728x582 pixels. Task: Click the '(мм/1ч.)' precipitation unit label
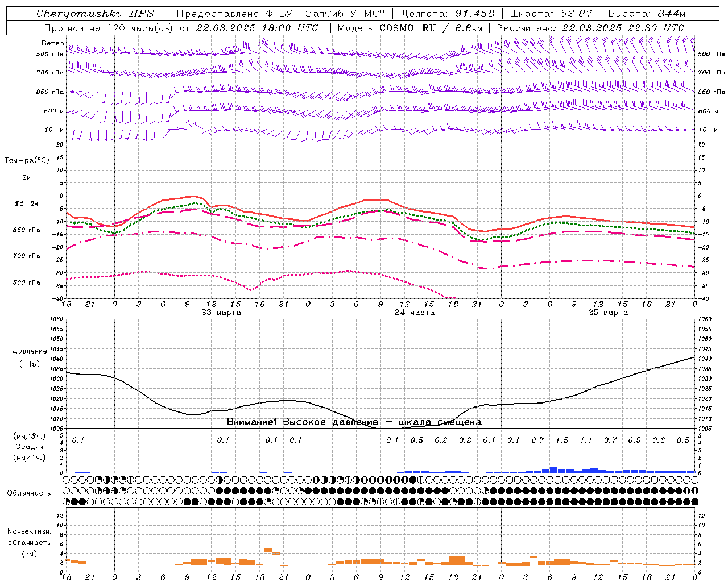30,458
